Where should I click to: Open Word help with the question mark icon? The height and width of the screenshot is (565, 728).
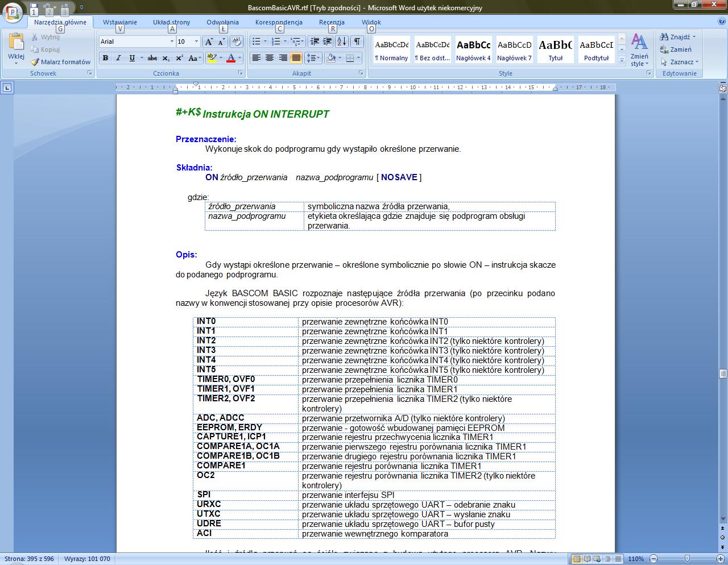point(721,22)
